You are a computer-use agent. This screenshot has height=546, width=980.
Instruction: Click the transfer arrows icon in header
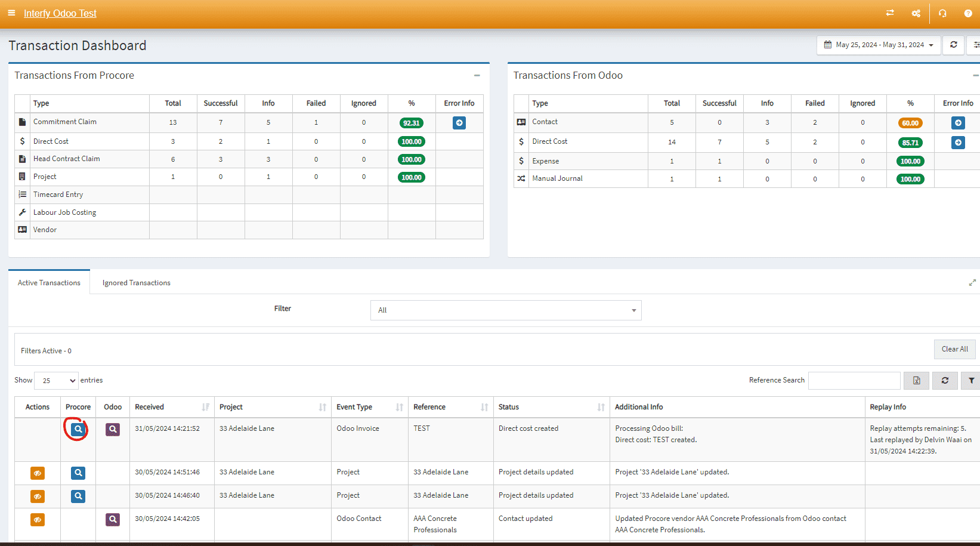point(890,13)
